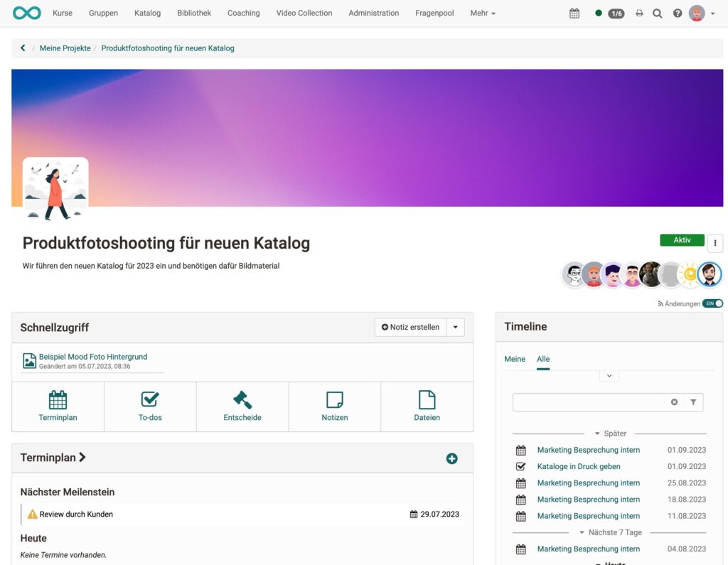Image resolution: width=728 pixels, height=565 pixels.
Task: Open the To-dos checkmark icon
Action: pyautogui.click(x=149, y=399)
